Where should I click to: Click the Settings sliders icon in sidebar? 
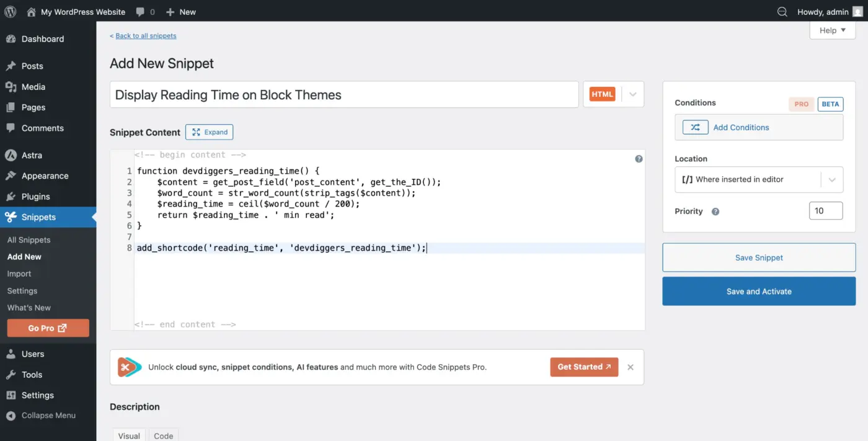pos(11,395)
